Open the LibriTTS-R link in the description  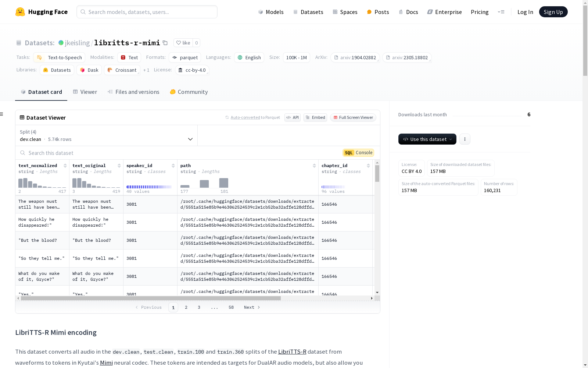coord(292,352)
